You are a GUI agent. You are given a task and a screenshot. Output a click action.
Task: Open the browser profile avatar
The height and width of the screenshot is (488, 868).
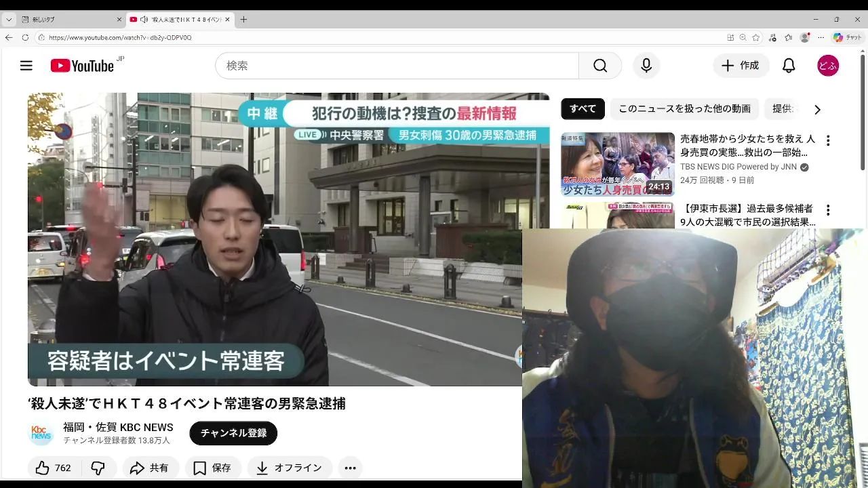[805, 38]
